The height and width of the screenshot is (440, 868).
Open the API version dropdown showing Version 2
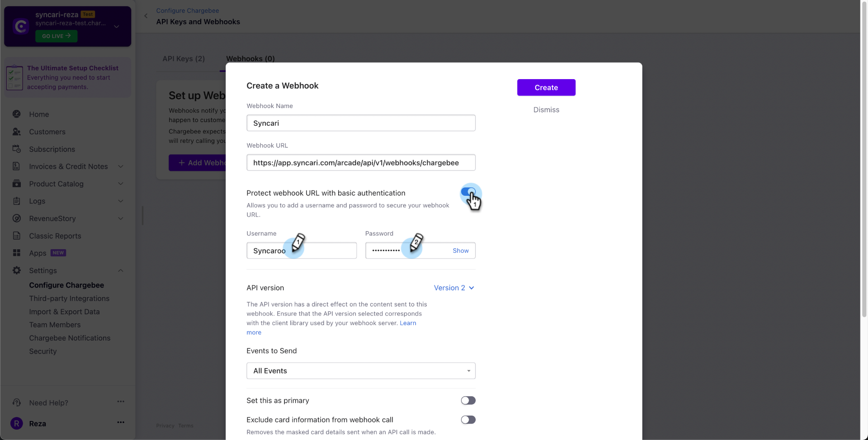[453, 288]
